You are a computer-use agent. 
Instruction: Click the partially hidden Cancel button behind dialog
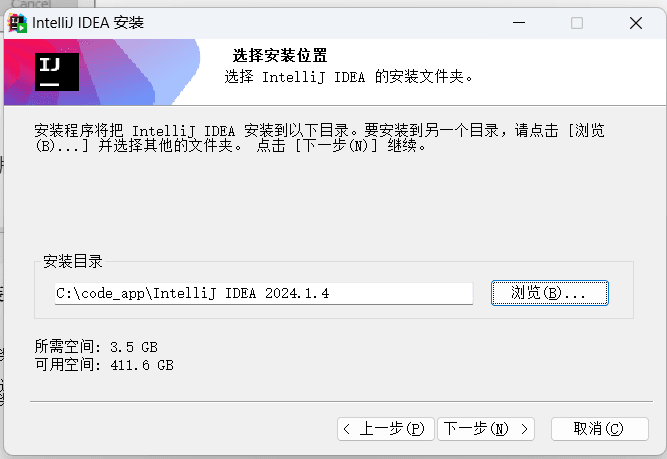click(30, 5)
